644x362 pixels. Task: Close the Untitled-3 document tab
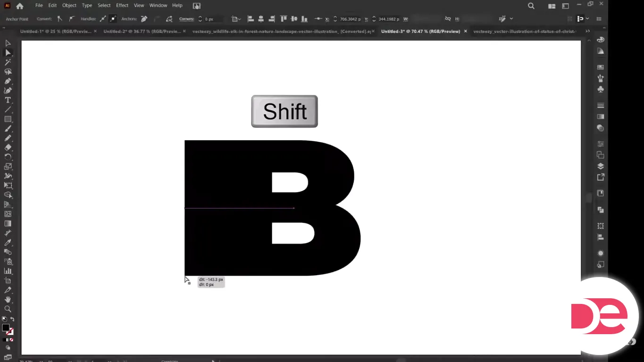coord(465,31)
